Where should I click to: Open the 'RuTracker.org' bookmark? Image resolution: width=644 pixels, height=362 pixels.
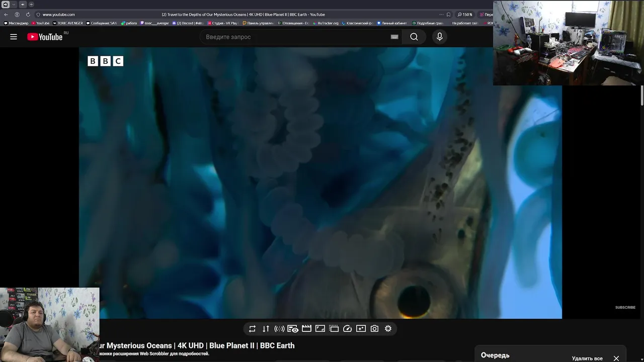coord(326,23)
